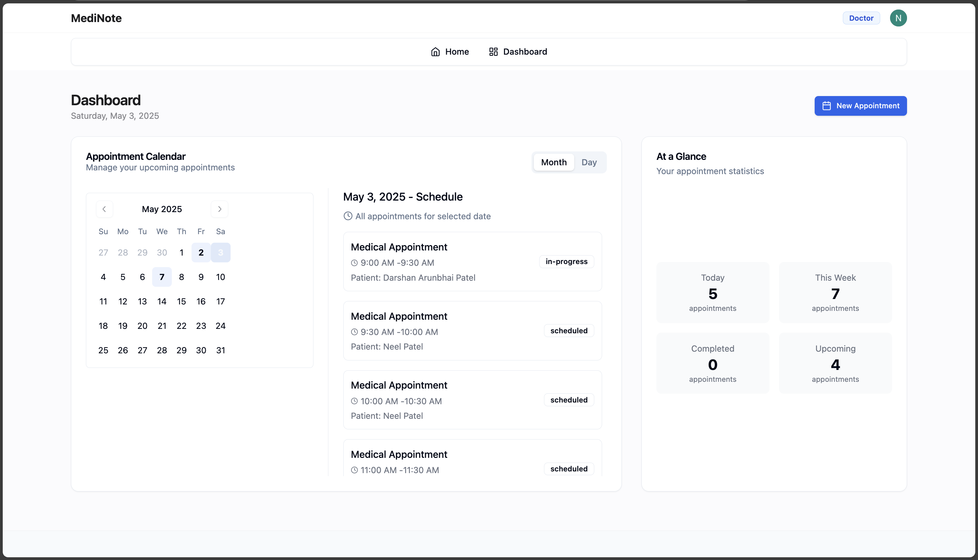This screenshot has width=978, height=560.
Task: Go to next month in calendar
Action: point(220,209)
